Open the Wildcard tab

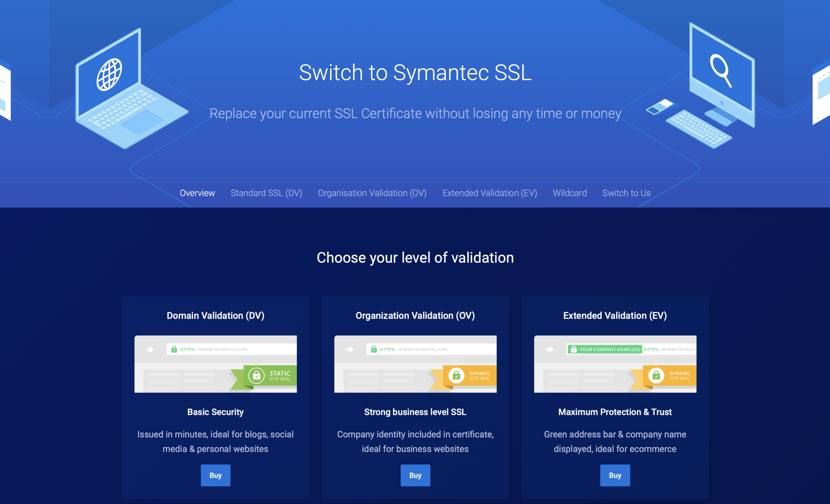569,193
